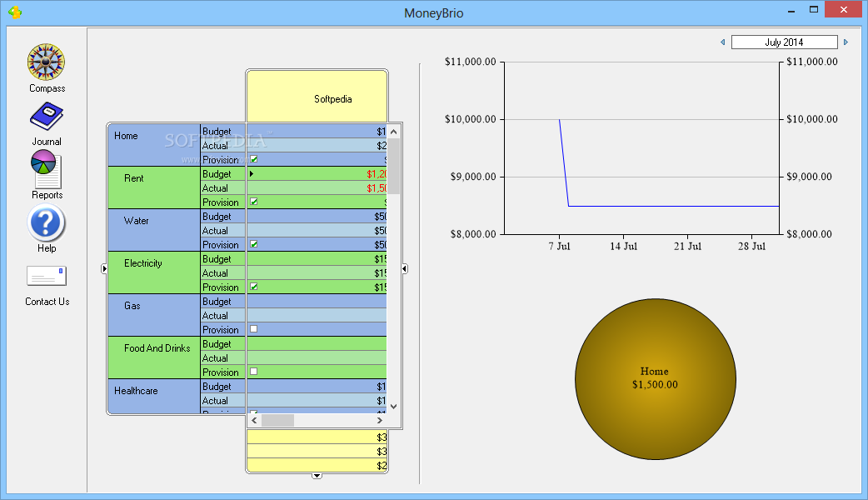Viewport: 868px width, 500px height.
Task: Select the Rent category row
Action: coord(154,187)
